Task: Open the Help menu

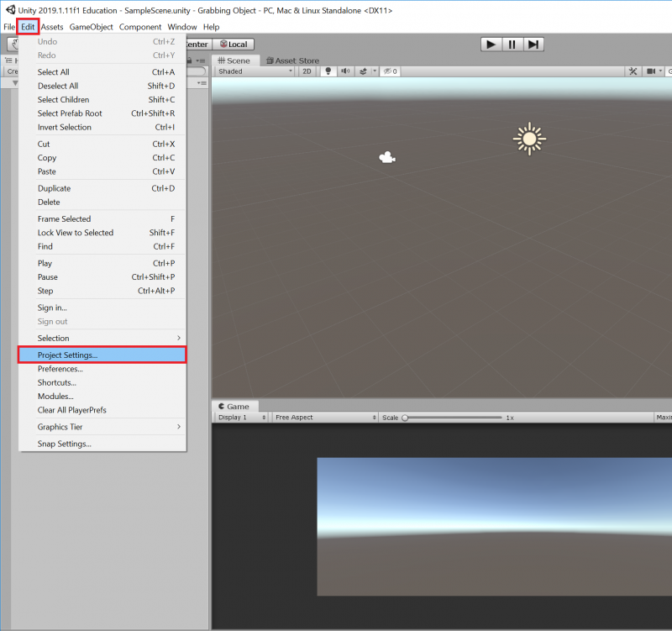Action: [x=212, y=27]
